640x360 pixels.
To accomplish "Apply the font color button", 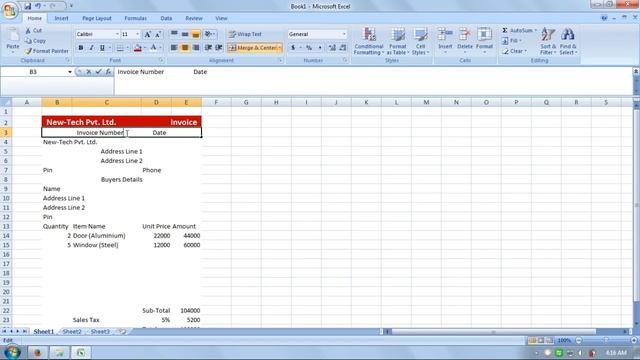I will pyautogui.click(x=153, y=48).
